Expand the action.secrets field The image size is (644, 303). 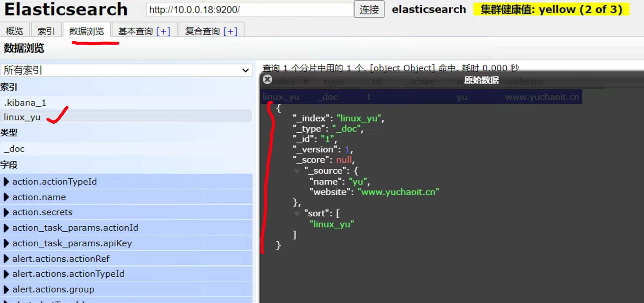(6, 212)
